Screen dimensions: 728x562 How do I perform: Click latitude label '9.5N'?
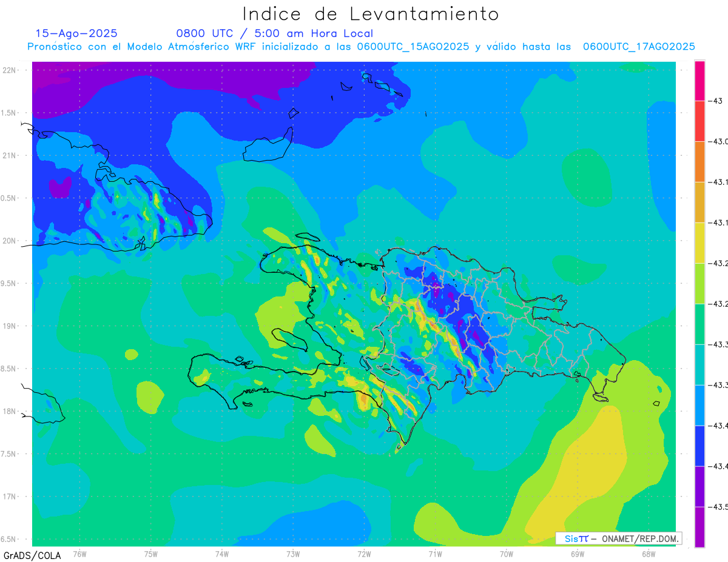click(x=10, y=283)
